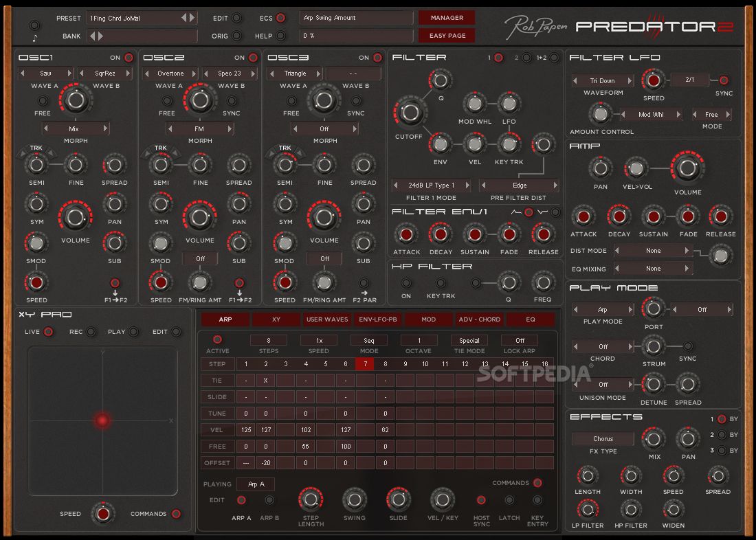Click the HP Filter FREQ knob

pyautogui.click(x=543, y=283)
